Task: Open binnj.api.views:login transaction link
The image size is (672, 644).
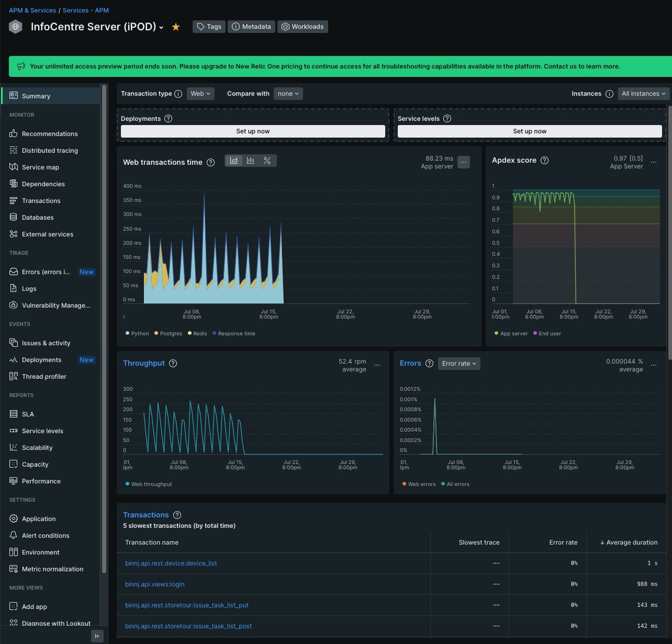Action: tap(155, 584)
